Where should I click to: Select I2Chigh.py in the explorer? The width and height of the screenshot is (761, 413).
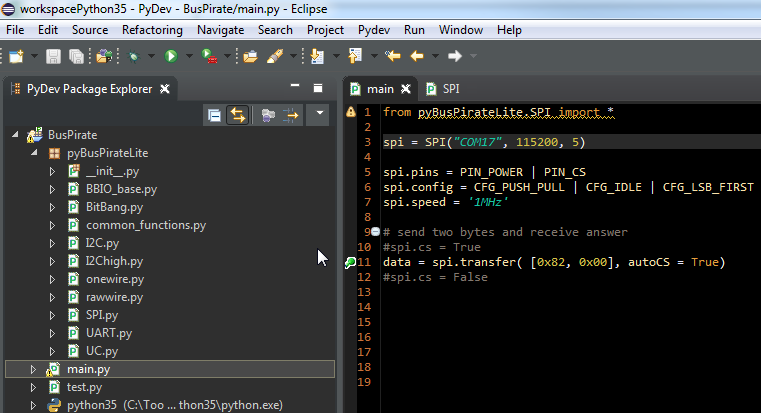(x=114, y=261)
